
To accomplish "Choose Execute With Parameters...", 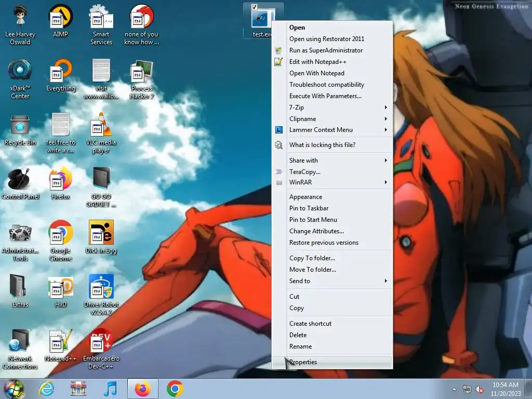I will pyautogui.click(x=332, y=96).
